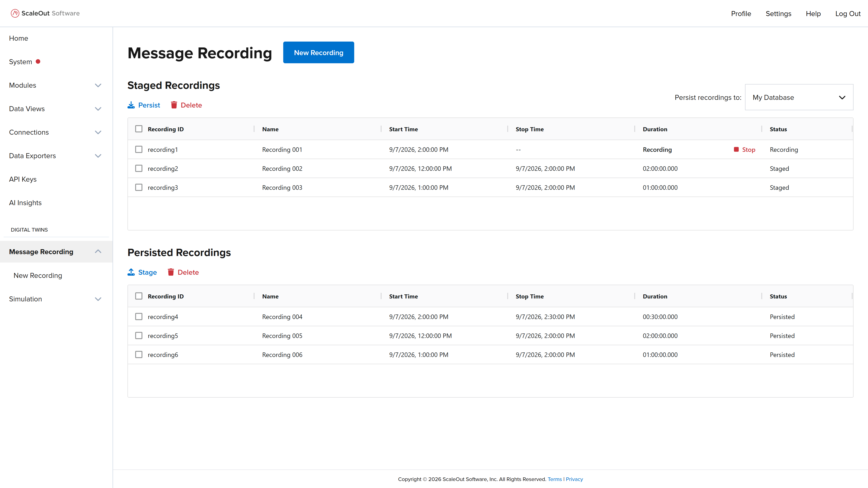868x488 pixels.
Task: Open the System sidebar item
Action: 21,62
